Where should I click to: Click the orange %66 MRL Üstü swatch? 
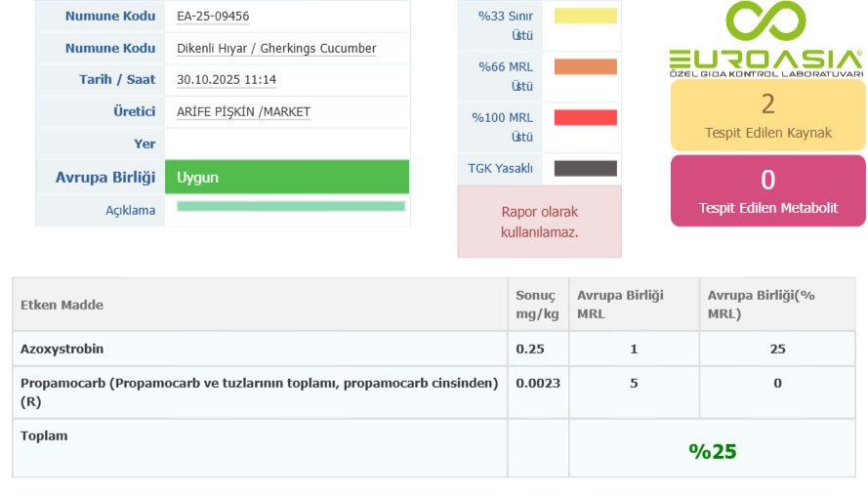[x=585, y=67]
